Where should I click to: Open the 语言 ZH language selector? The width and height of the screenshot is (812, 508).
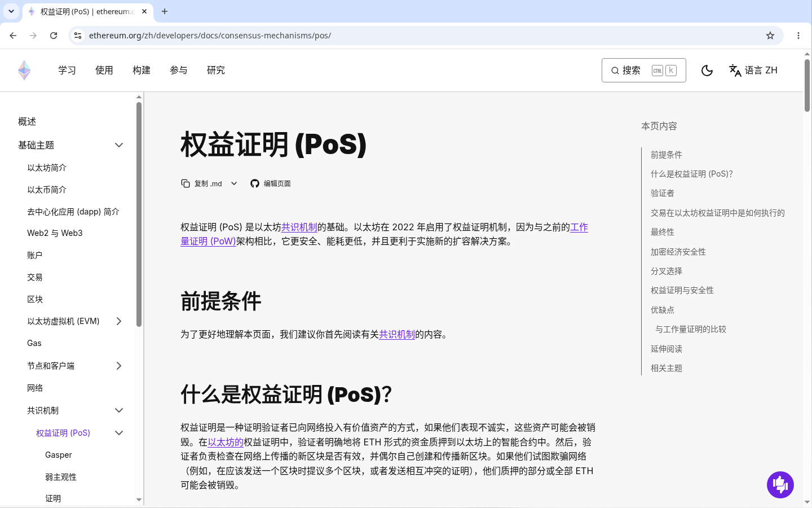point(753,71)
